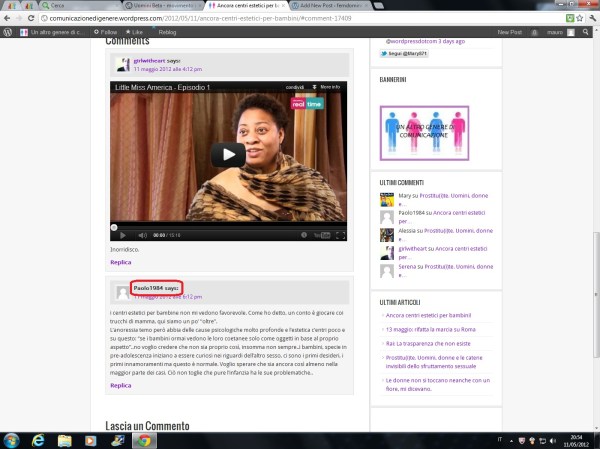Click the small play icon in the video control bar
This screenshot has height=449, width=600.
point(123,235)
